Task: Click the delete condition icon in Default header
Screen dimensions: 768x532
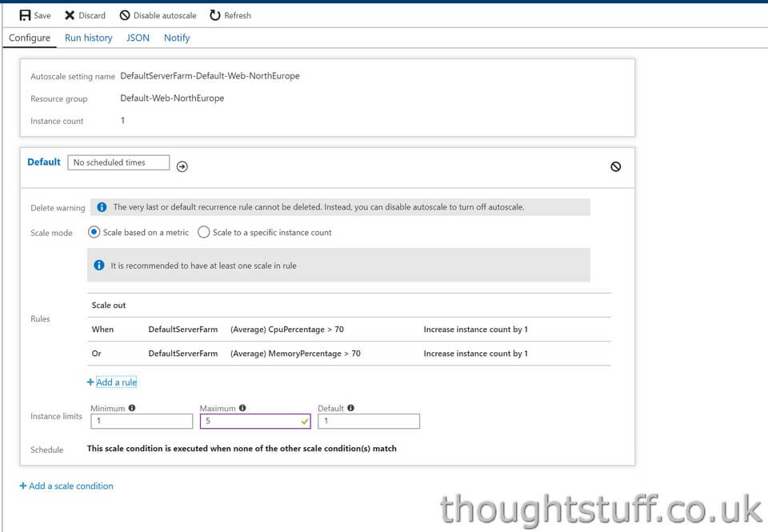Action: (x=616, y=166)
